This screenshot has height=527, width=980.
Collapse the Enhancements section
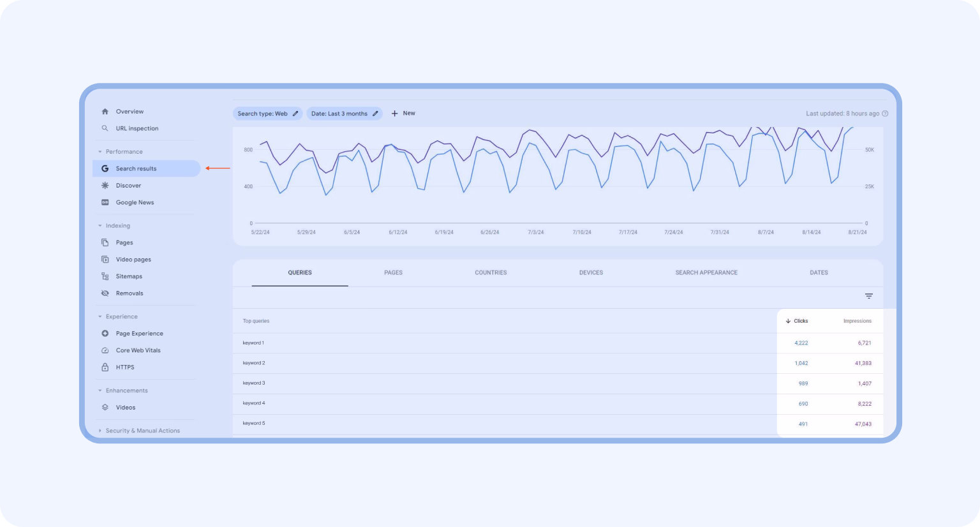click(x=100, y=390)
